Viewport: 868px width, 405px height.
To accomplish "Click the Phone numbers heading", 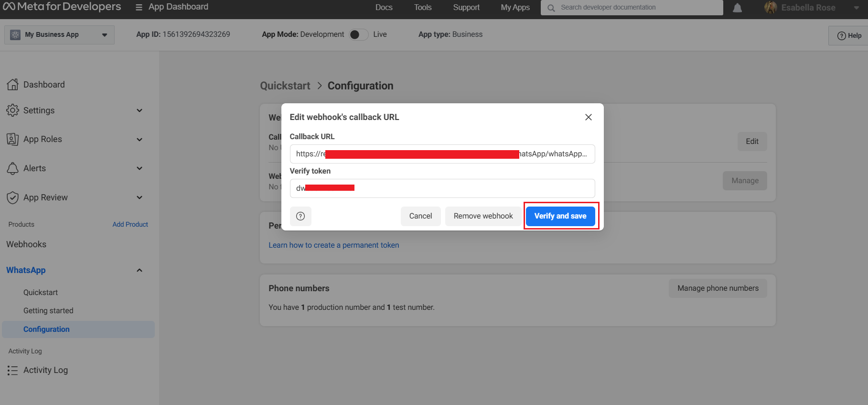I will tap(299, 288).
